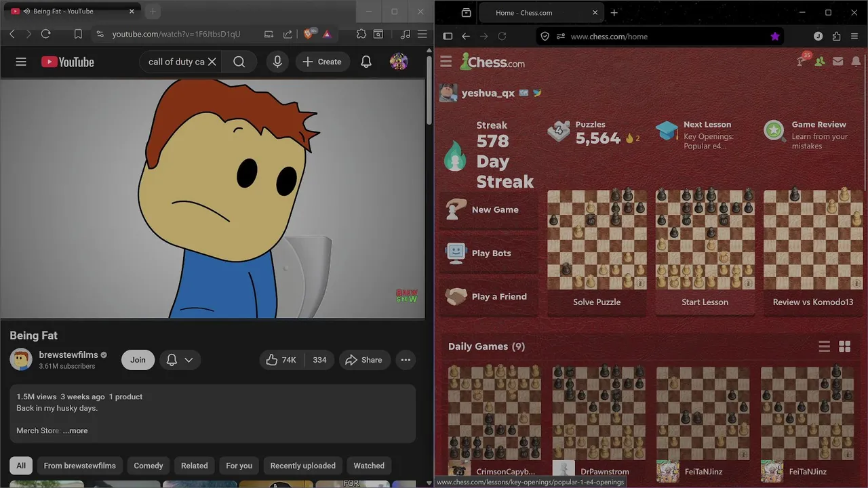Open the YouTube Create button

(322, 62)
